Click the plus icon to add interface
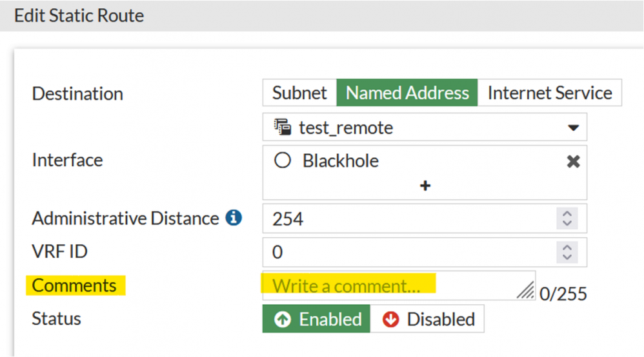The image size is (644, 357). coord(425,186)
